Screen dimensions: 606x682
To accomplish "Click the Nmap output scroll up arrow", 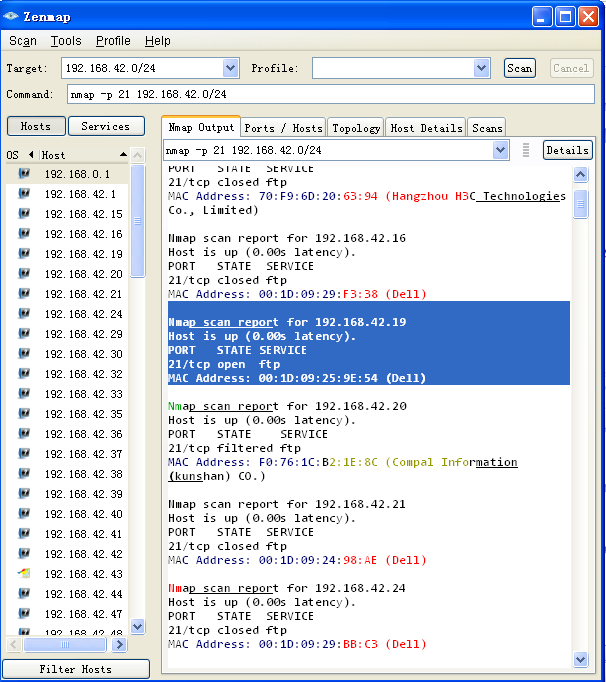I will click(580, 175).
